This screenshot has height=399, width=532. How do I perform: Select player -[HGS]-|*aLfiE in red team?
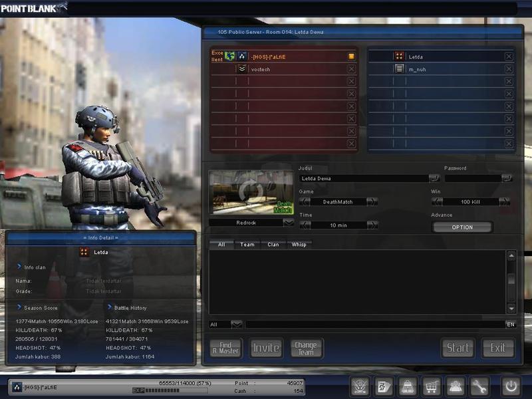click(283, 57)
